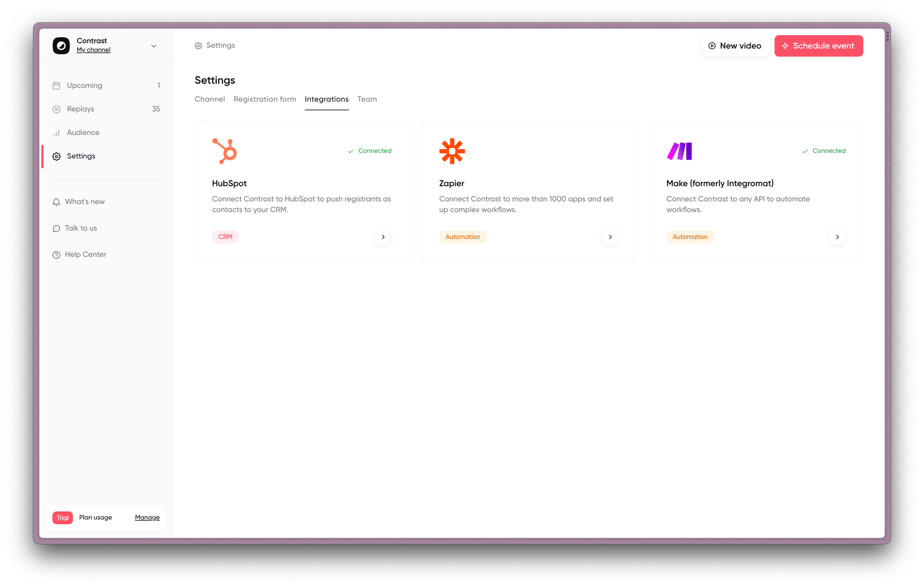The width and height of the screenshot is (924, 588).
Task: Click Schedule event button
Action: pyautogui.click(x=818, y=46)
